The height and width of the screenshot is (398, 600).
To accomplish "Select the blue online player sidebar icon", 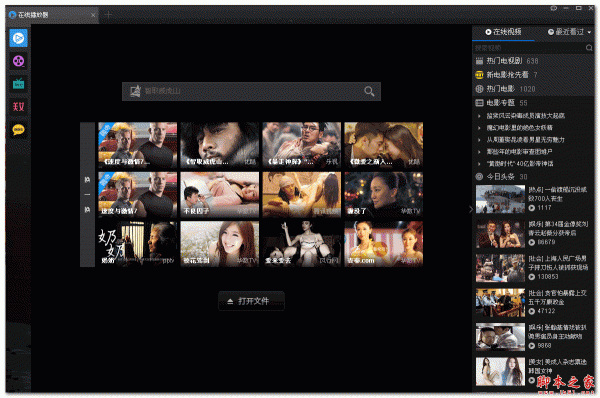I will [18, 38].
